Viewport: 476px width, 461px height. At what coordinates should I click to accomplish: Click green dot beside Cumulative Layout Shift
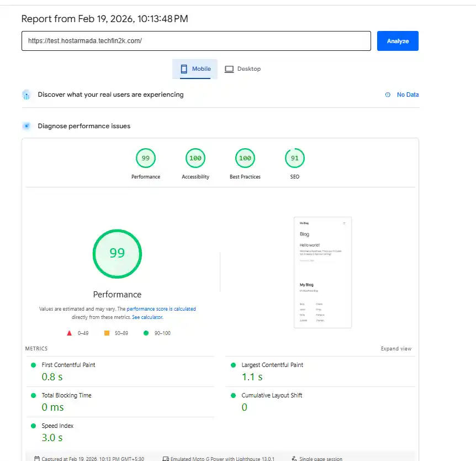[233, 395]
